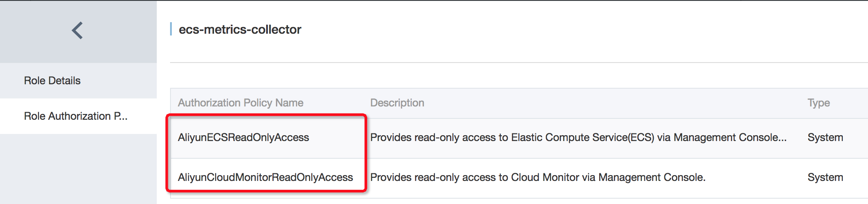The height and width of the screenshot is (204, 868).
Task: Click the Type column header
Action: pos(818,103)
